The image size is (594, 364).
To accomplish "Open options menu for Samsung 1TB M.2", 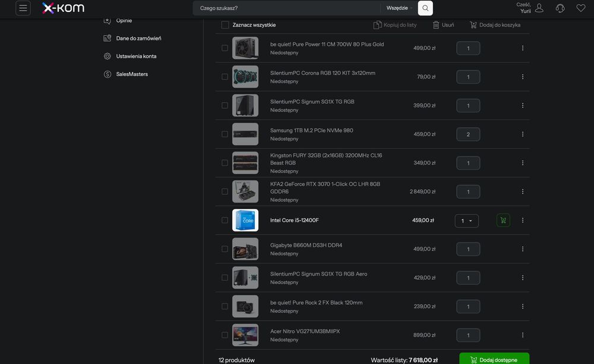I will click(523, 134).
